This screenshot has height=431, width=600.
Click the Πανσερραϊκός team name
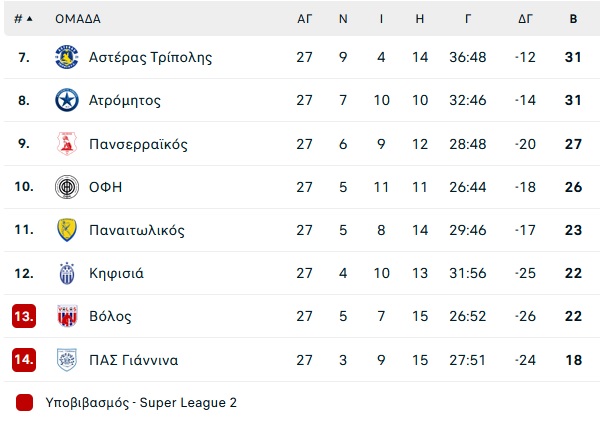click(x=138, y=144)
